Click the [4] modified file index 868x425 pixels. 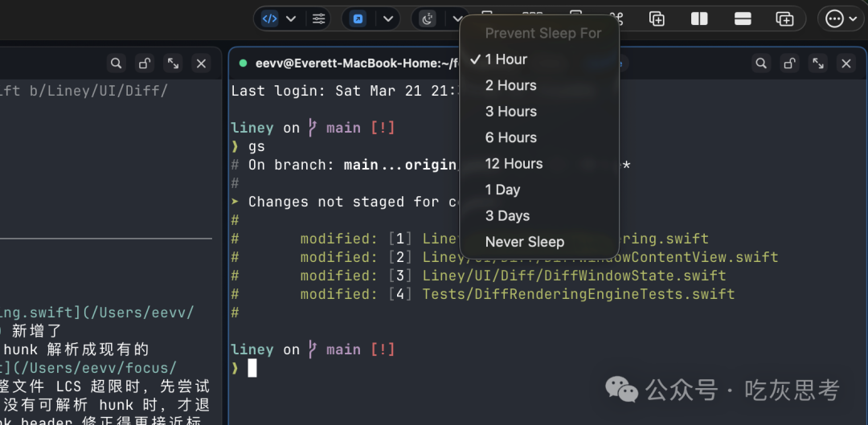coord(400,294)
